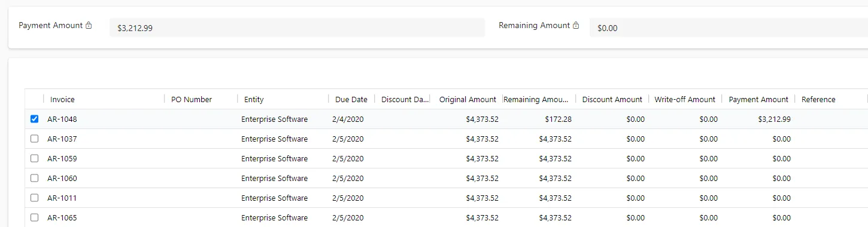This screenshot has height=227, width=868.
Task: Click the Remaining Amount column header in table
Action: pyautogui.click(x=536, y=99)
